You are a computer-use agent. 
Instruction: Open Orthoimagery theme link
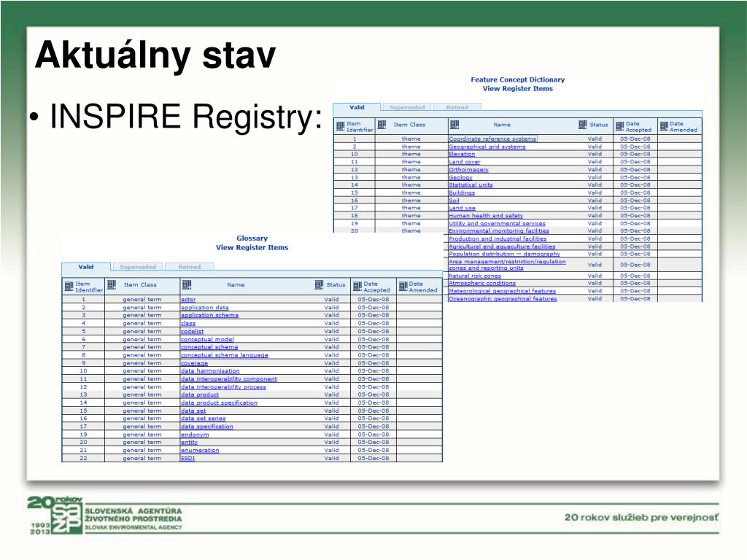tap(468, 169)
